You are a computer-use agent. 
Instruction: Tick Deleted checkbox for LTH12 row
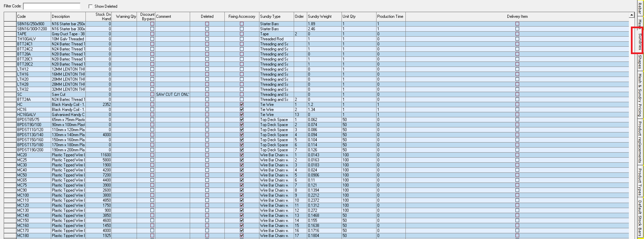207,69
